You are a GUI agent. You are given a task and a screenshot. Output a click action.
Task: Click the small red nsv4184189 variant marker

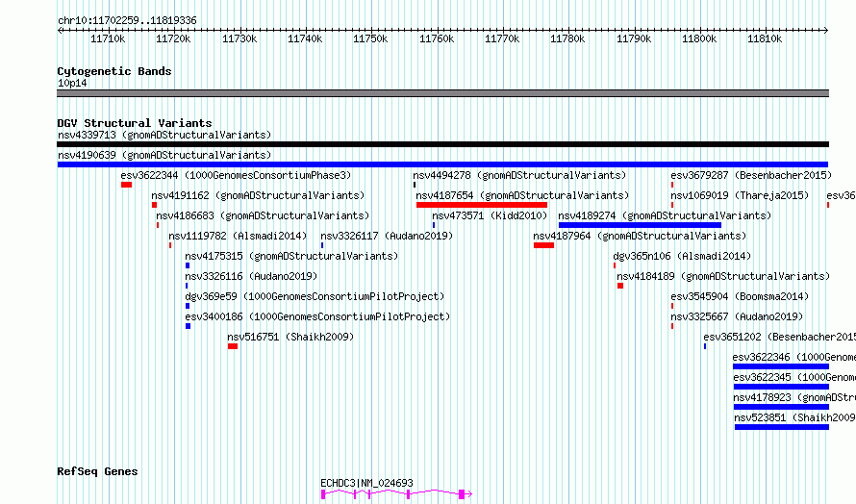tap(620, 286)
